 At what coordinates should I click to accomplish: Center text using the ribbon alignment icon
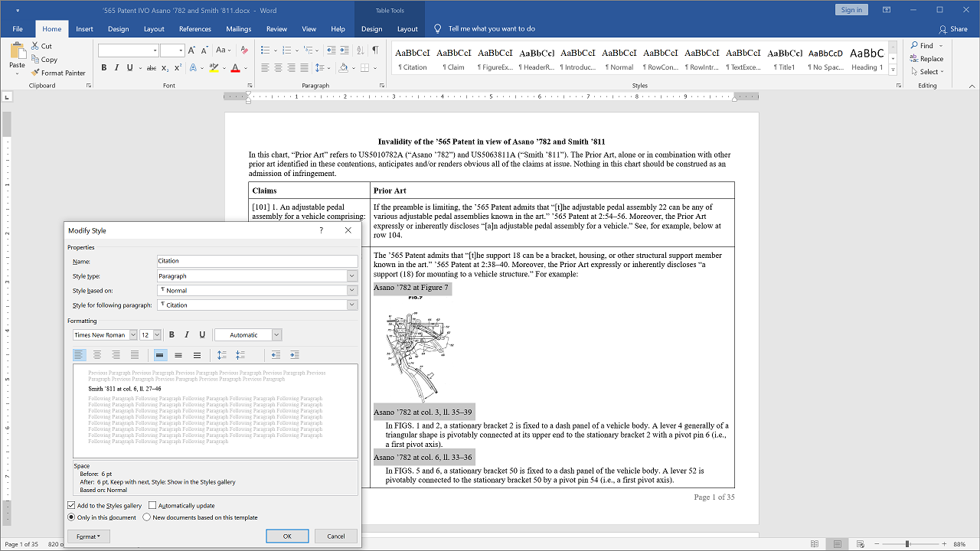278,68
